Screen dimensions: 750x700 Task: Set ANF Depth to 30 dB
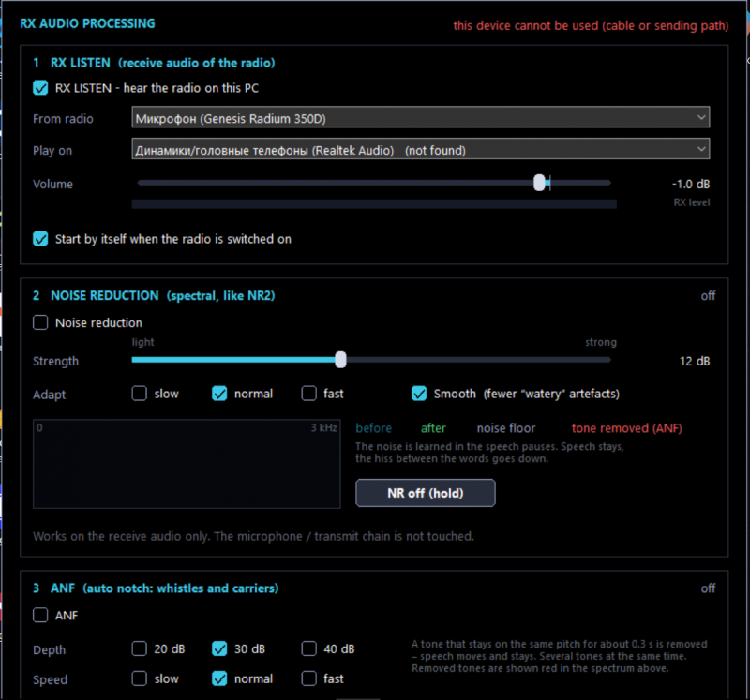(219, 648)
